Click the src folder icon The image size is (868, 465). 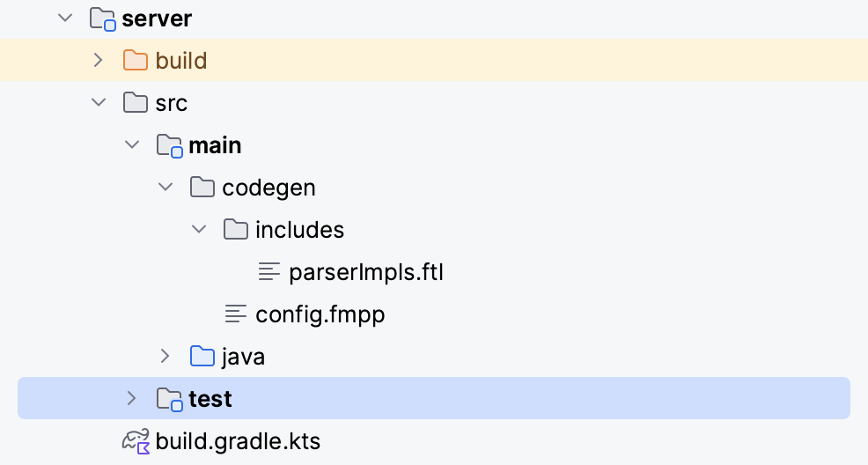click(136, 103)
